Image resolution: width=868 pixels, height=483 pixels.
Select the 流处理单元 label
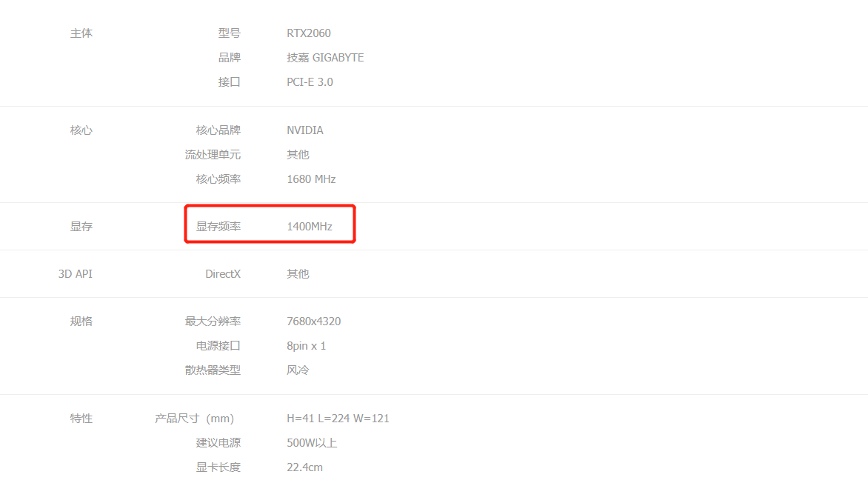(213, 155)
